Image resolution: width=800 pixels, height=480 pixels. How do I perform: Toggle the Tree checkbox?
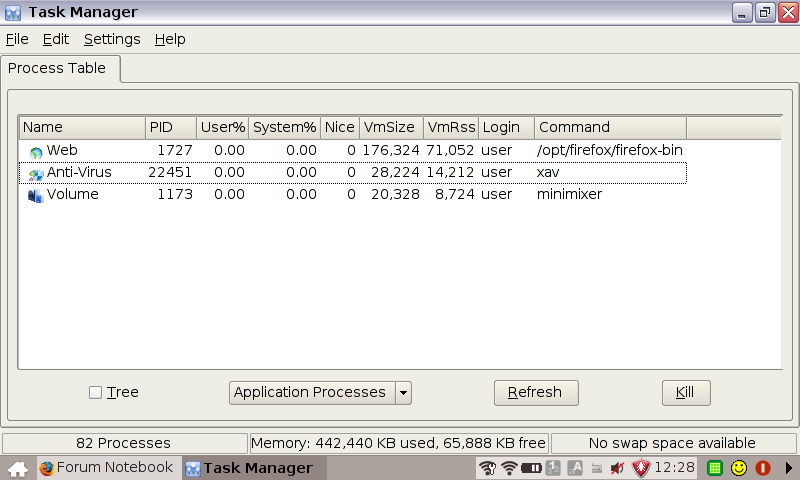click(x=95, y=392)
